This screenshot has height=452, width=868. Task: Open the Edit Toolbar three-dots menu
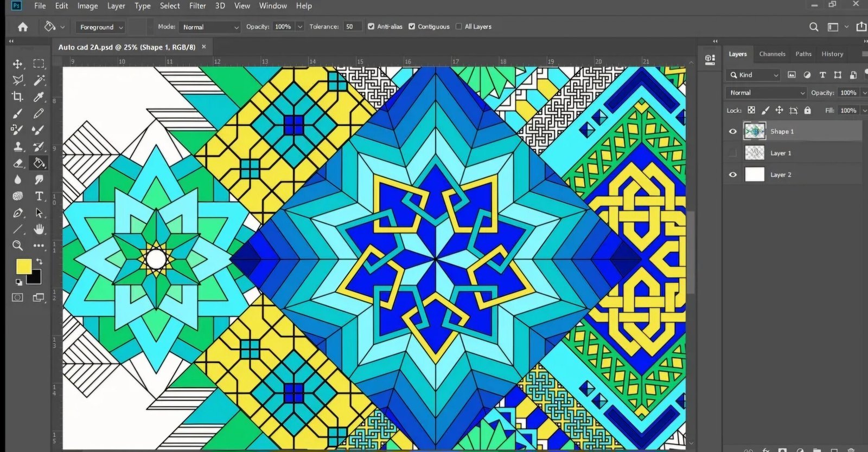pyautogui.click(x=39, y=246)
